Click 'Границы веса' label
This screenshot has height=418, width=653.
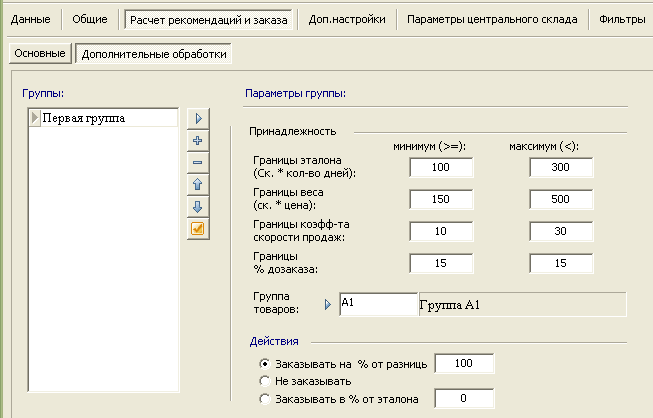pyautogui.click(x=288, y=199)
